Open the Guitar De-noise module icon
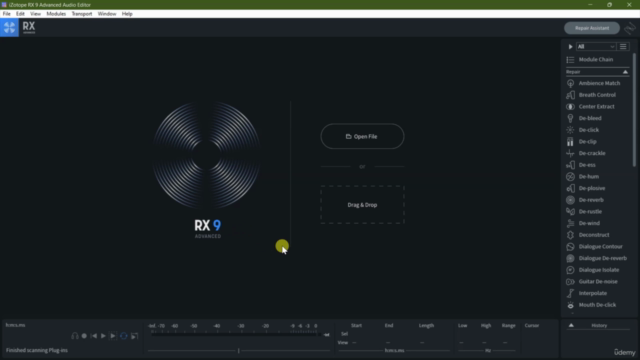 [x=570, y=282]
